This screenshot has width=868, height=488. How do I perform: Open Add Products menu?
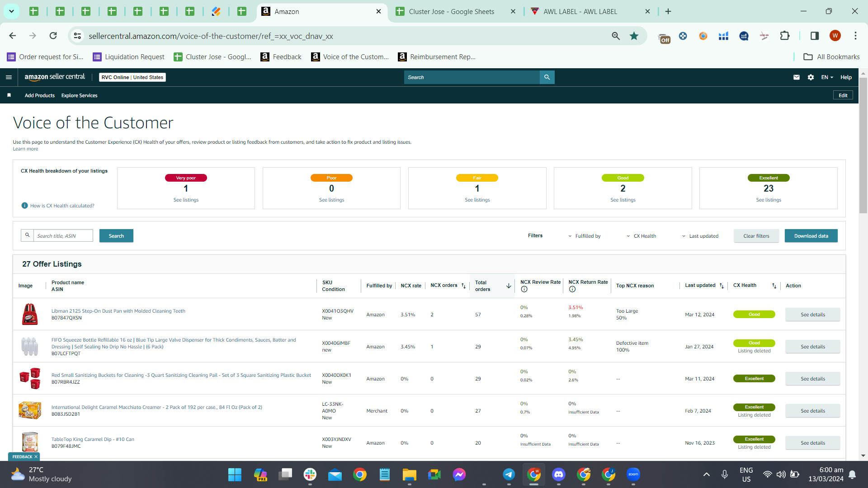tap(40, 95)
